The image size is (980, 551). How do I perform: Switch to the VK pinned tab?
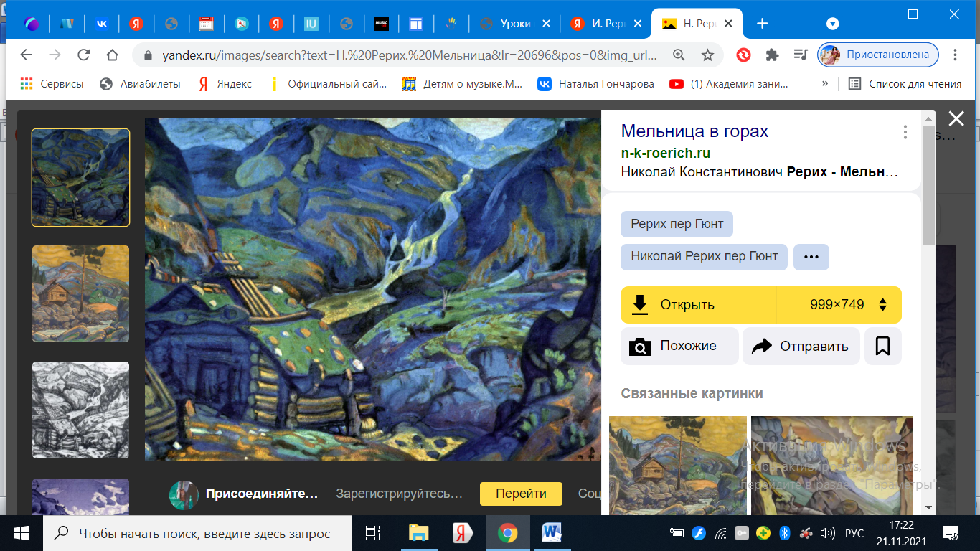pyautogui.click(x=100, y=24)
